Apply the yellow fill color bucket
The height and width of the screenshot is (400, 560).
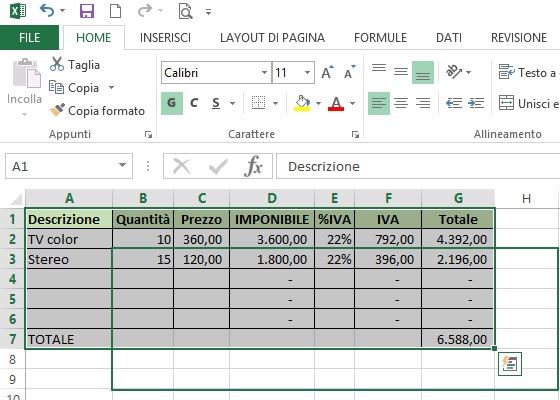tap(302, 103)
